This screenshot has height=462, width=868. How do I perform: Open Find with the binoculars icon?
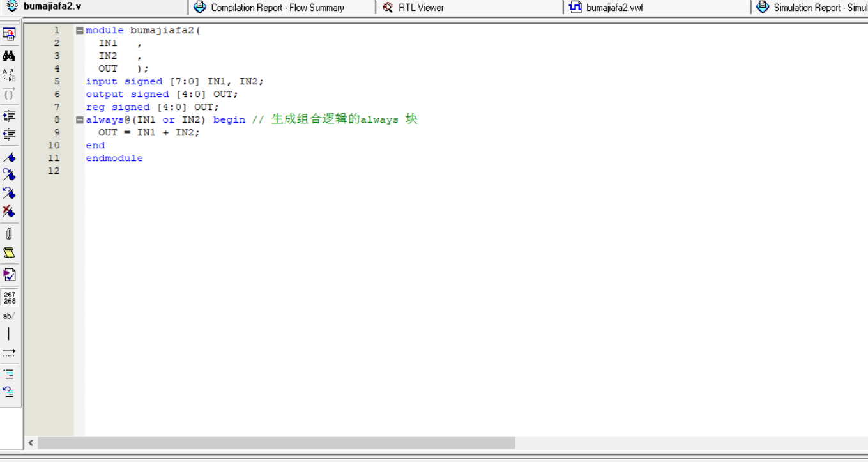[x=9, y=56]
